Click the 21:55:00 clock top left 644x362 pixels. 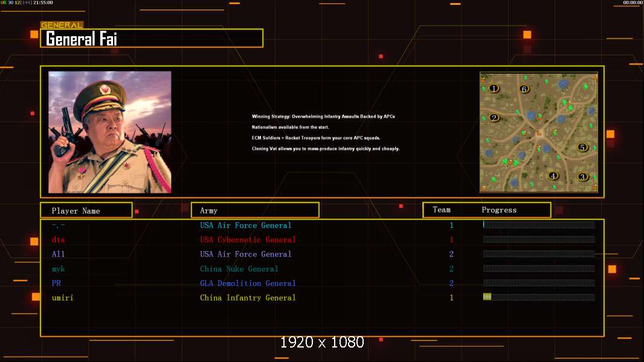coord(43,2)
